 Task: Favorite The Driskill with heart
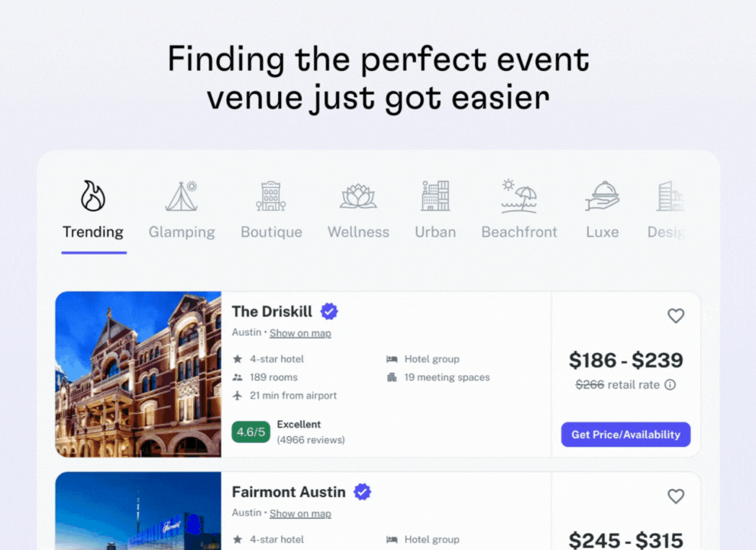676,316
